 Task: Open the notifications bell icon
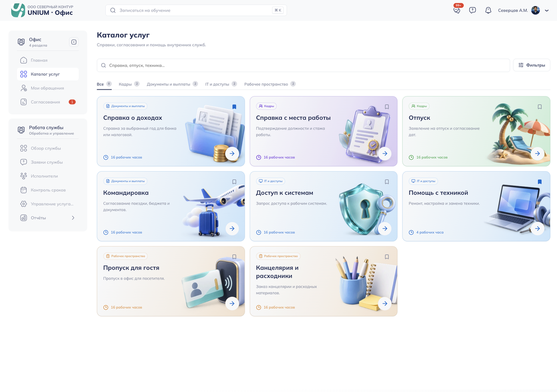click(x=488, y=10)
